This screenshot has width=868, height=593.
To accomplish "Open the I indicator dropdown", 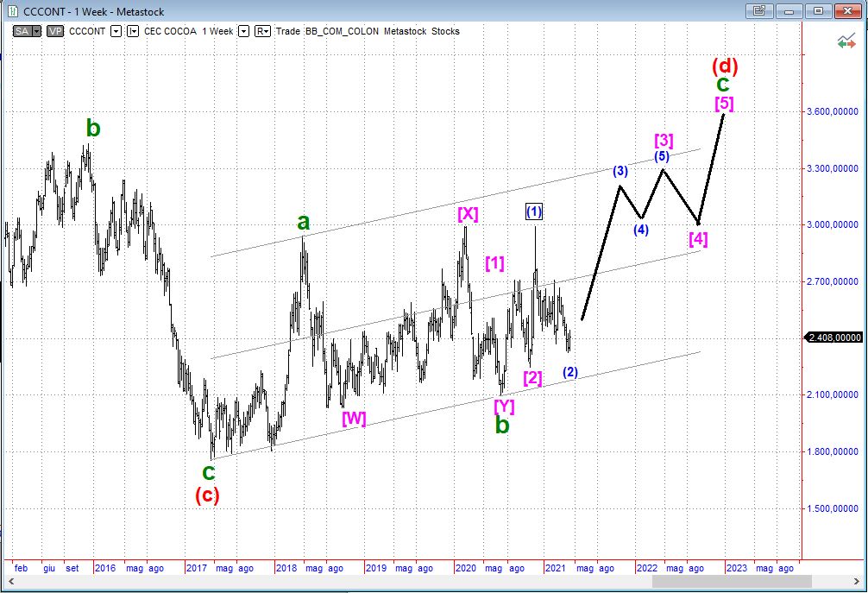I will tap(133, 32).
